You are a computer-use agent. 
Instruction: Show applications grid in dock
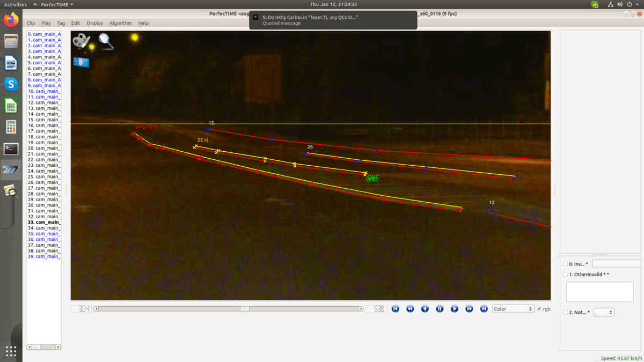point(11,351)
